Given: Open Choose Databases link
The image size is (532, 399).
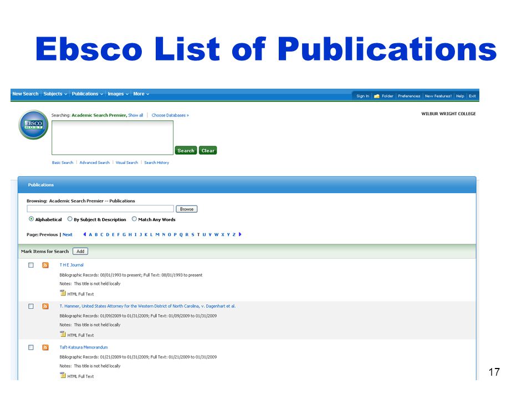Looking at the screenshot, I should 170,115.
